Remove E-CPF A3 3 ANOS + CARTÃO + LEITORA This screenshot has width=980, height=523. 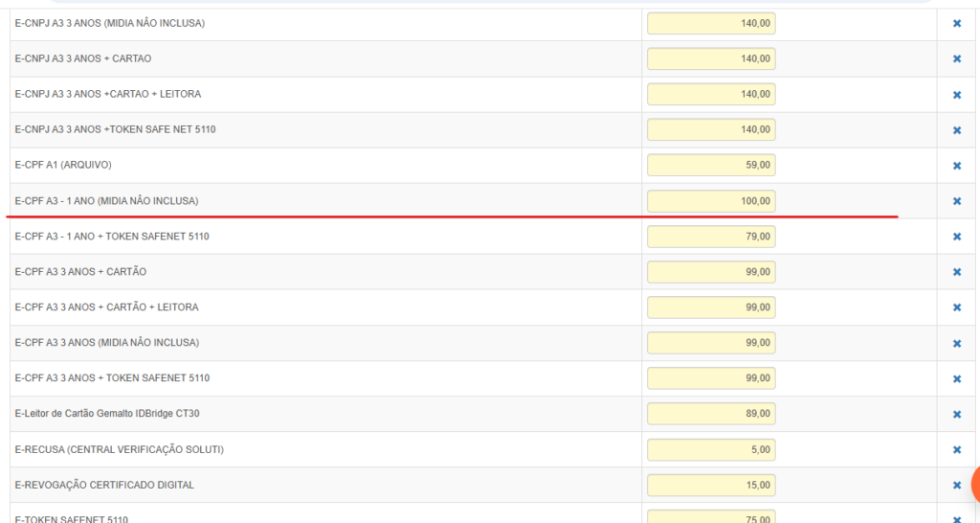(x=956, y=307)
